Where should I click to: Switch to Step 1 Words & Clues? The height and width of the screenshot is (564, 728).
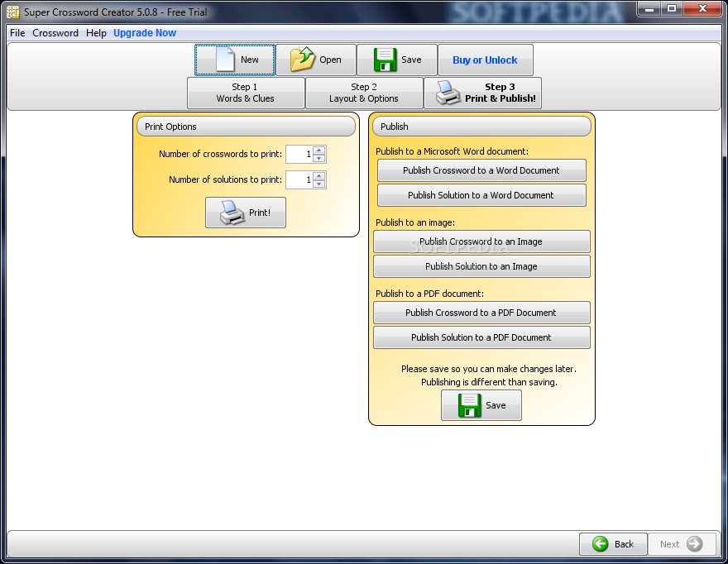[x=246, y=93]
